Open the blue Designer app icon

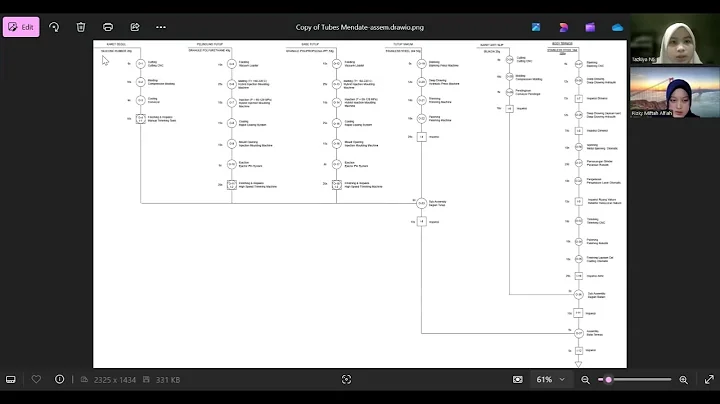(x=536, y=27)
